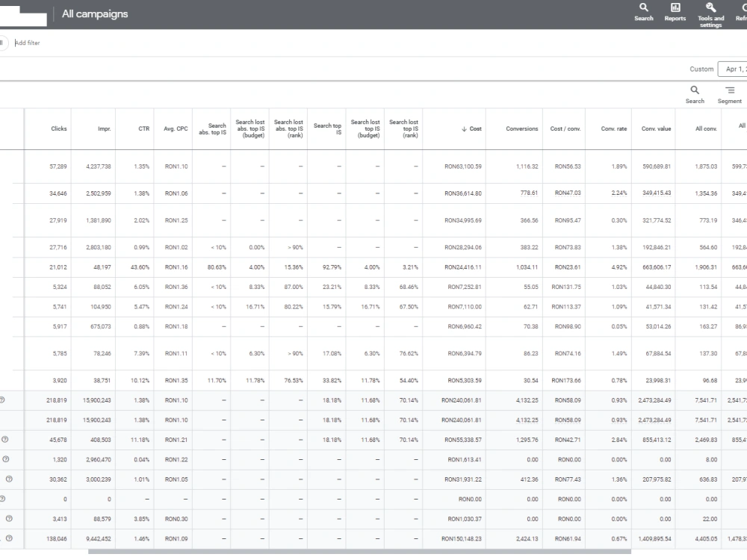Image resolution: width=747 pixels, height=560 pixels.
Task: Select the 366.56 conversions cell
Action: pos(530,220)
